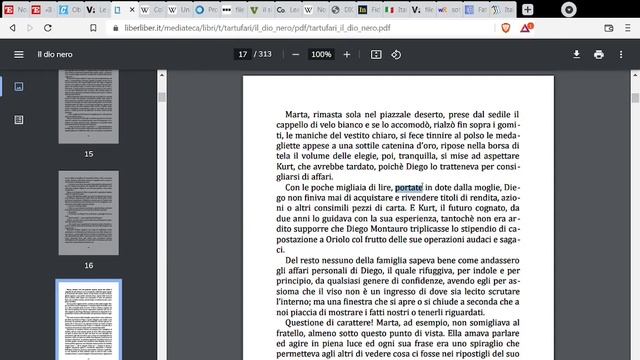Click the circular profile icon in tab bar

pos(568,9)
